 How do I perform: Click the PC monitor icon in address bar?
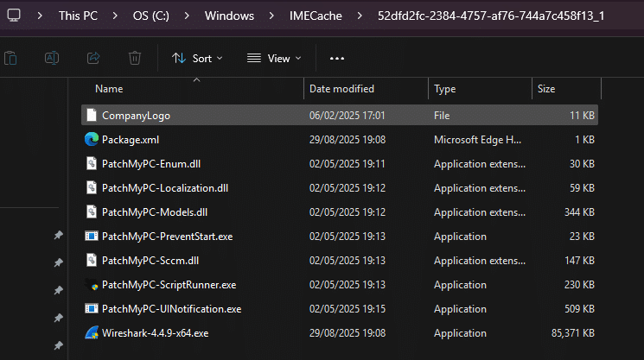coord(14,16)
